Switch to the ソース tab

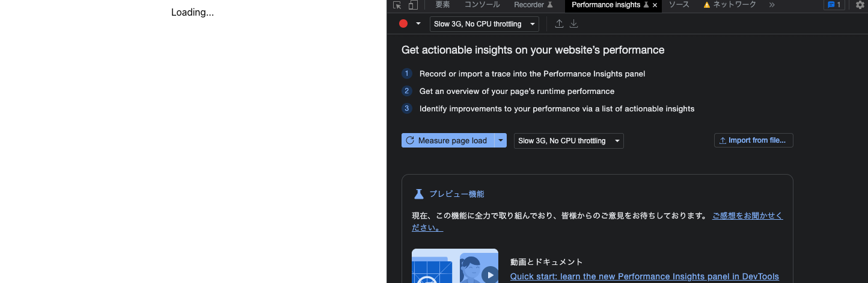679,5
